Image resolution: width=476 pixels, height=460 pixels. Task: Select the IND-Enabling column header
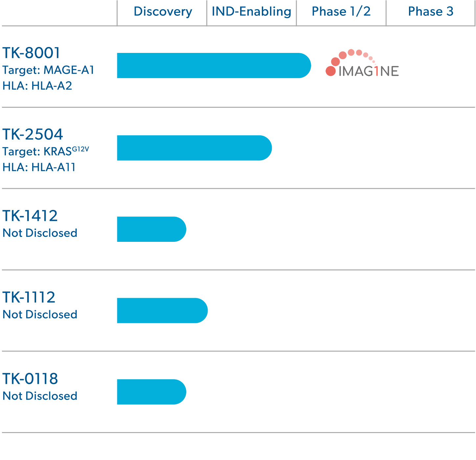point(251,11)
